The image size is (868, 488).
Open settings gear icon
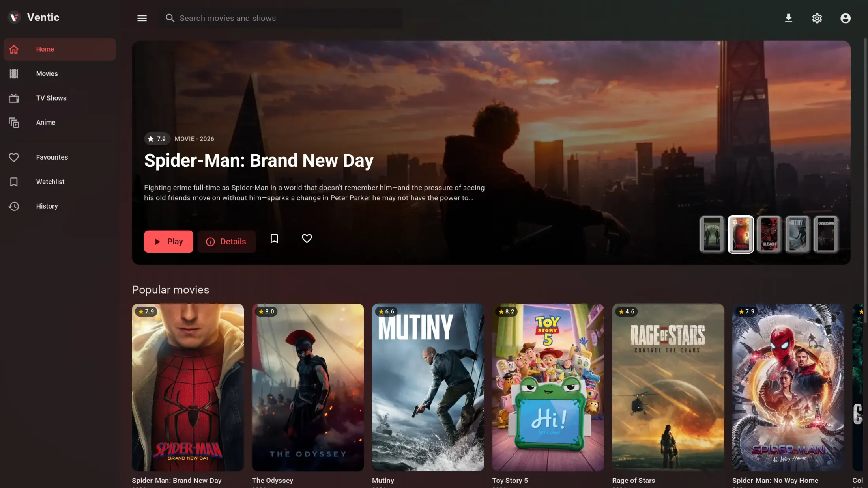(817, 18)
